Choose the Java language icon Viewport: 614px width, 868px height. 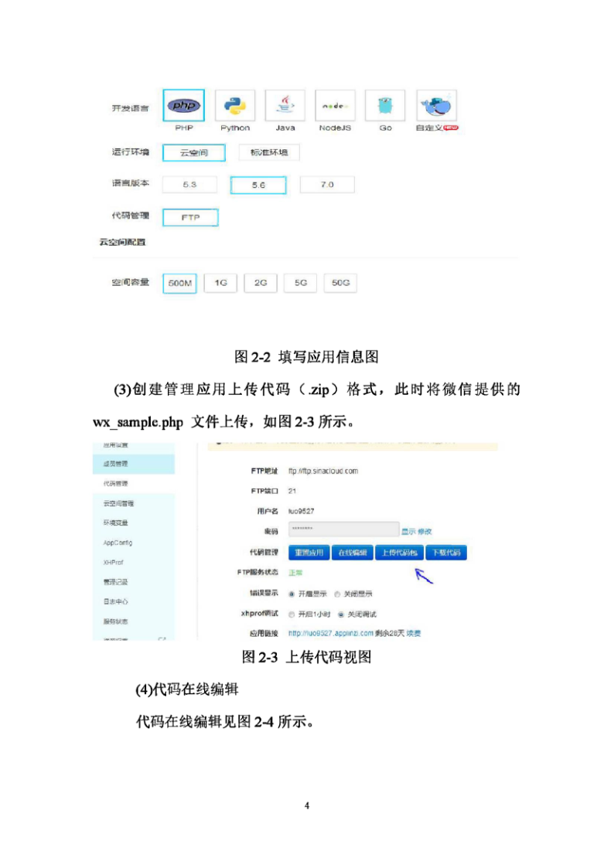(x=285, y=105)
